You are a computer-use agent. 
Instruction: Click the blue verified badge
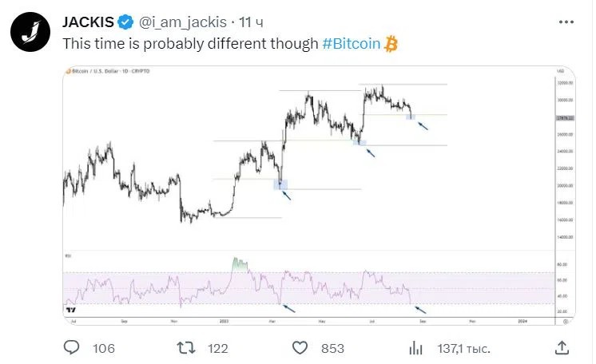[x=126, y=21]
